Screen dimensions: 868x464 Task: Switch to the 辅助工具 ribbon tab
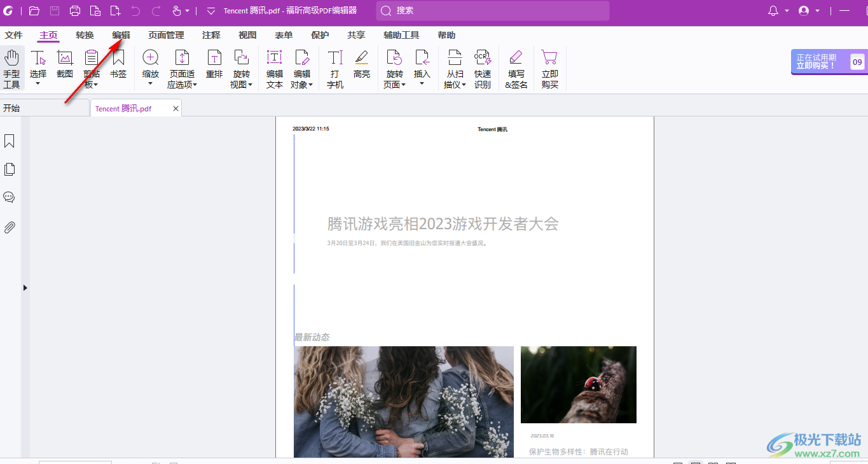click(401, 36)
